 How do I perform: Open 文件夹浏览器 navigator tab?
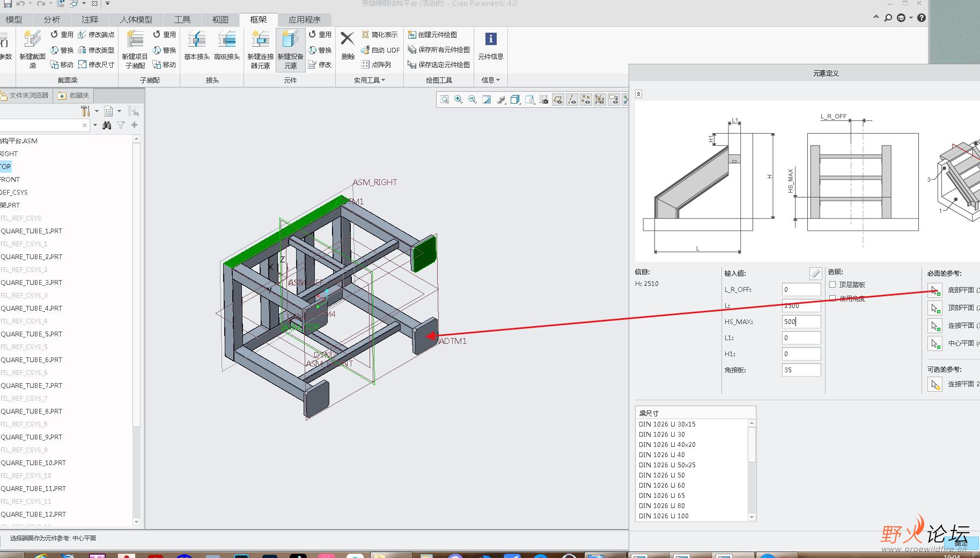25,96
